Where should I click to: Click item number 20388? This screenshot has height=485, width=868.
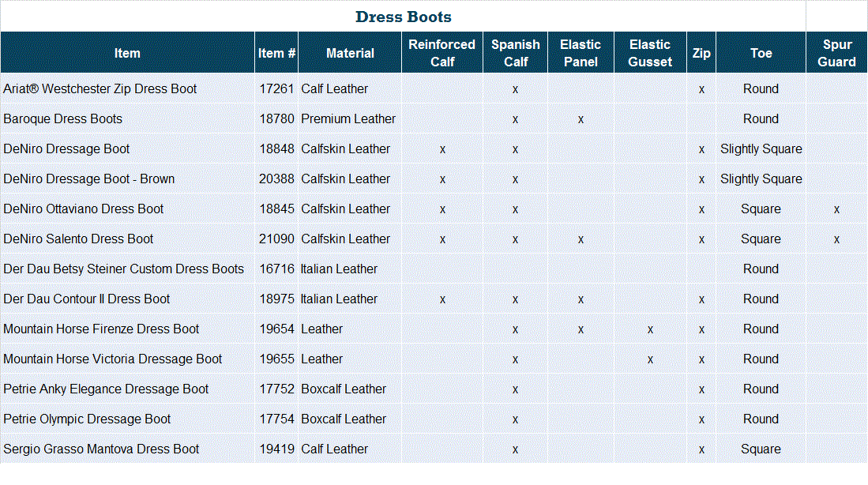(276, 179)
